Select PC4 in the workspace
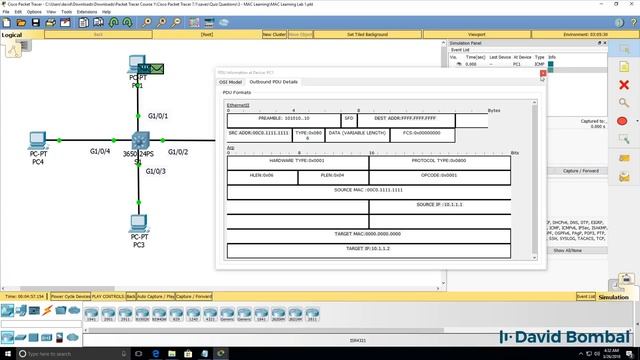 click(38, 140)
